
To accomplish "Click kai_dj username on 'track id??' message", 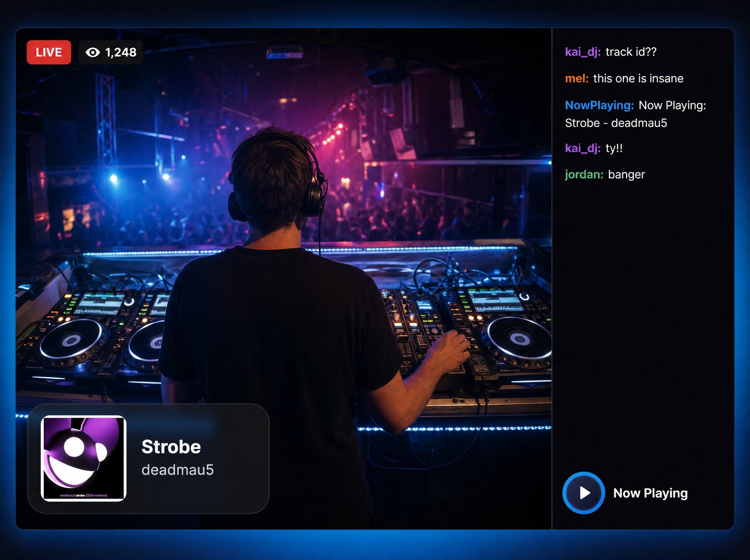I will [x=583, y=52].
